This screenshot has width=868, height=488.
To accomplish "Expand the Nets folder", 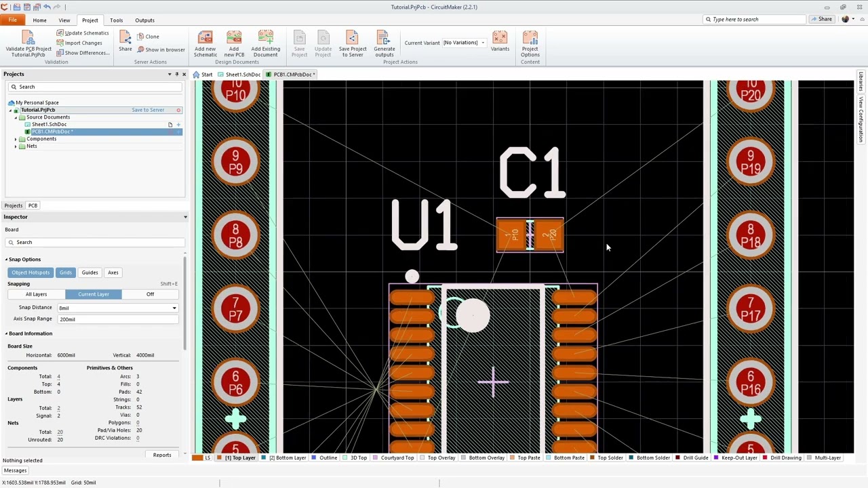I will pyautogui.click(x=16, y=146).
